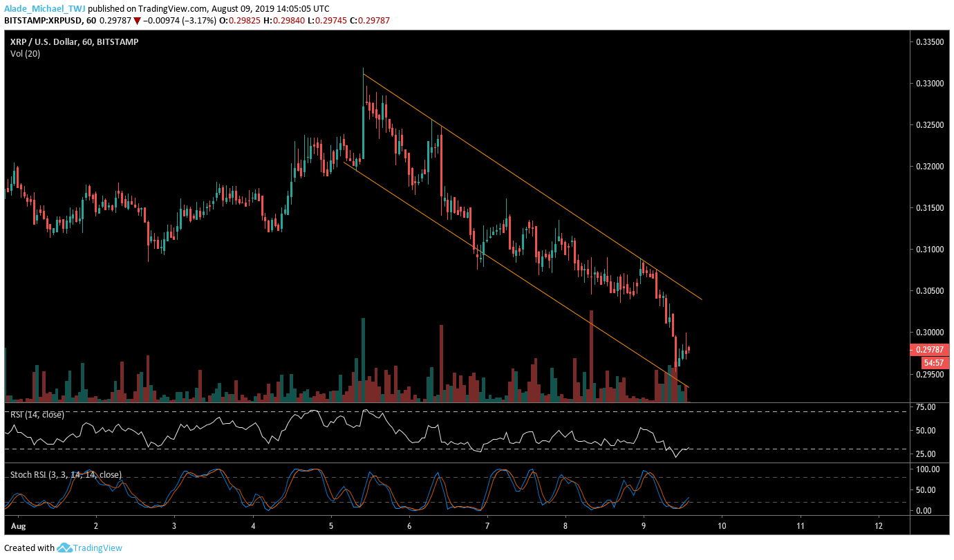Select the RSI (14, close) indicator label
Viewport: 954px width, 560px height.
pyautogui.click(x=37, y=415)
